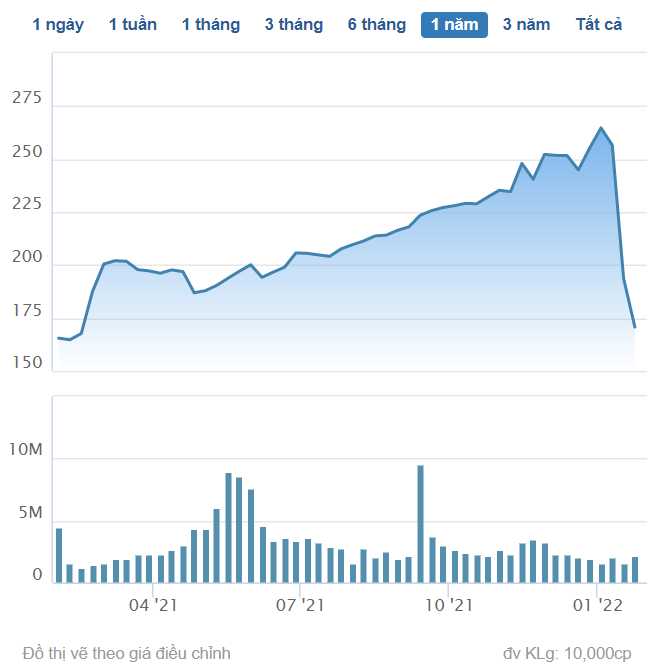Select the 1 tuần range tab
The image size is (664, 664).
pos(133,25)
